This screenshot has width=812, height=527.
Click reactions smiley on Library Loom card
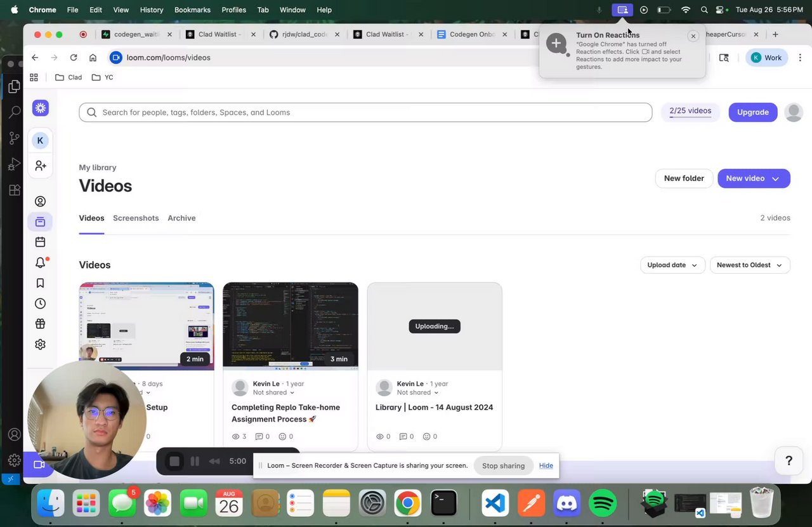426,436
